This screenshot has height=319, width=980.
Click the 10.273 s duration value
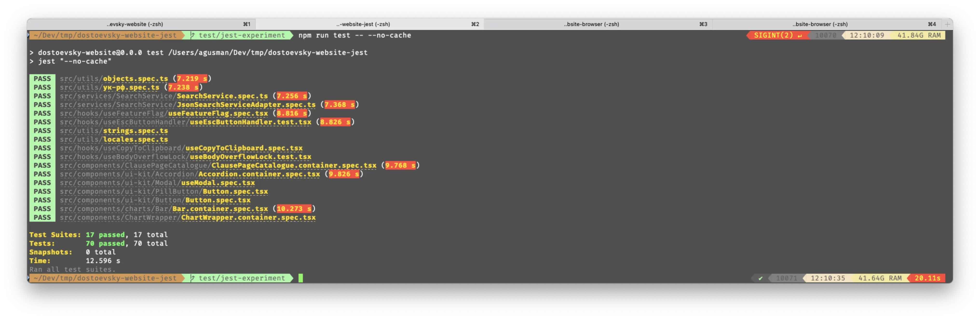(x=294, y=209)
